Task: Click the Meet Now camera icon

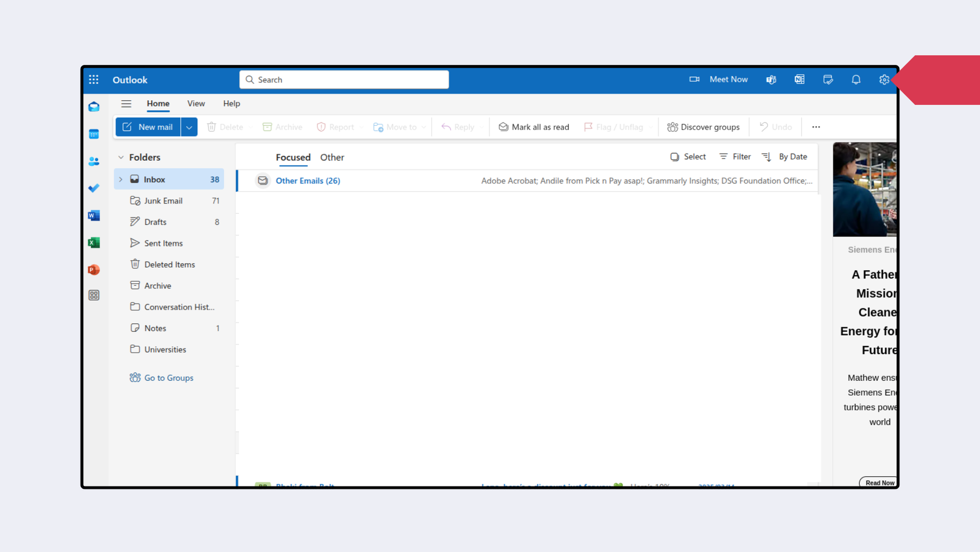Action: click(694, 80)
